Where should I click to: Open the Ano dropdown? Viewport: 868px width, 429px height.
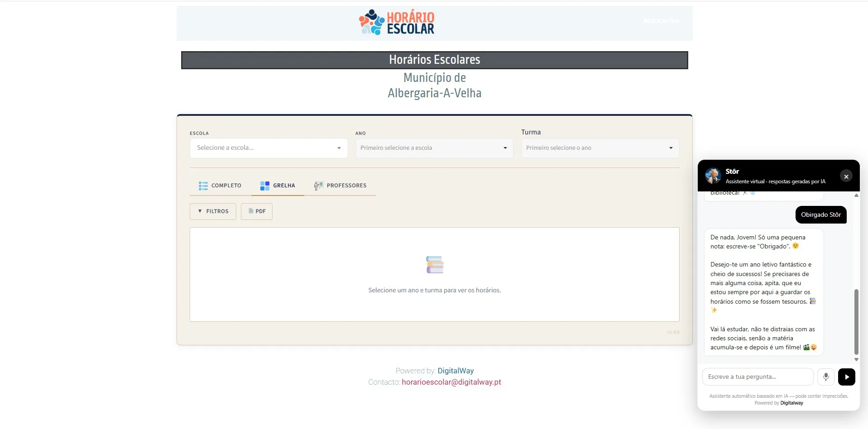[434, 148]
